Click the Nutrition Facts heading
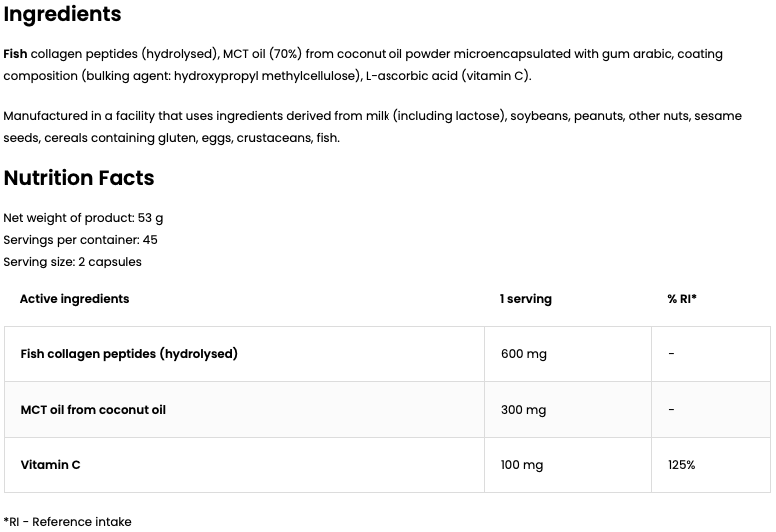This screenshot has width=776, height=532. 79,178
